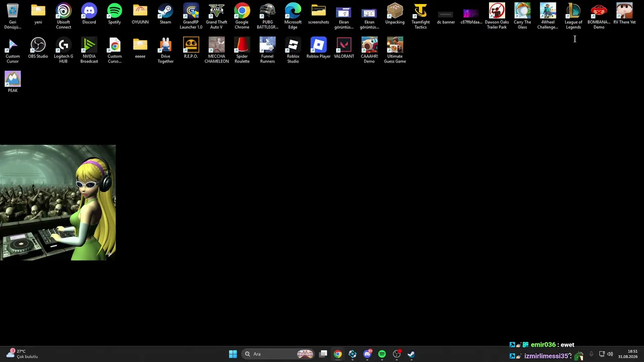The image size is (644, 362).
Task: Open the weather widget showing 27°C
Action: tap(22, 354)
